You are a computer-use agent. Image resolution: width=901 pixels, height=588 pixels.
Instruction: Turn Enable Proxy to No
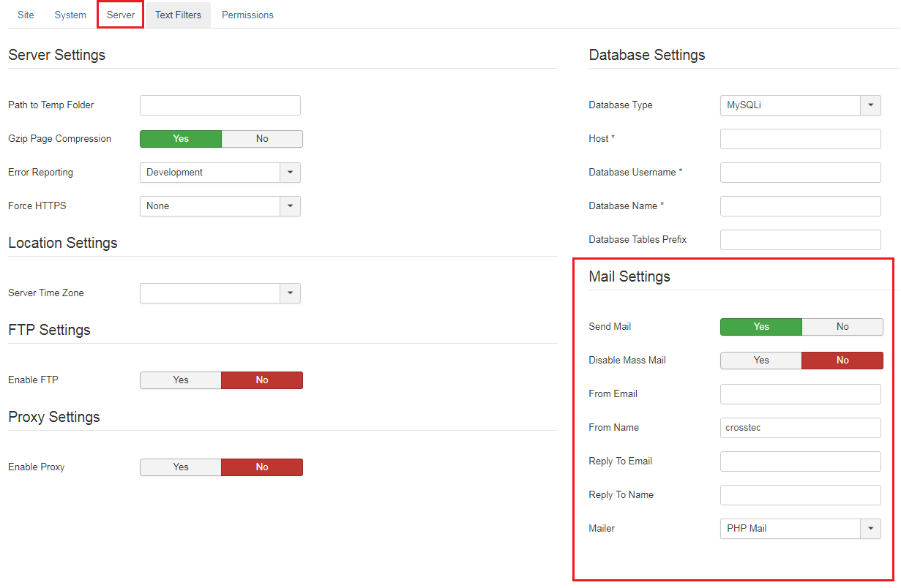pos(262,467)
